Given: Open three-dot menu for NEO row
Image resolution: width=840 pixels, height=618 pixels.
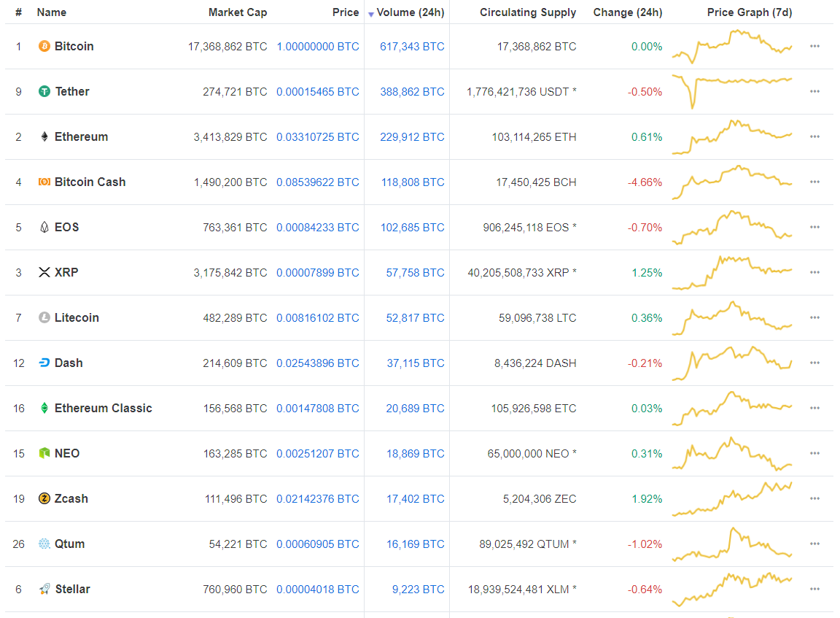Looking at the screenshot, I should (x=814, y=453).
